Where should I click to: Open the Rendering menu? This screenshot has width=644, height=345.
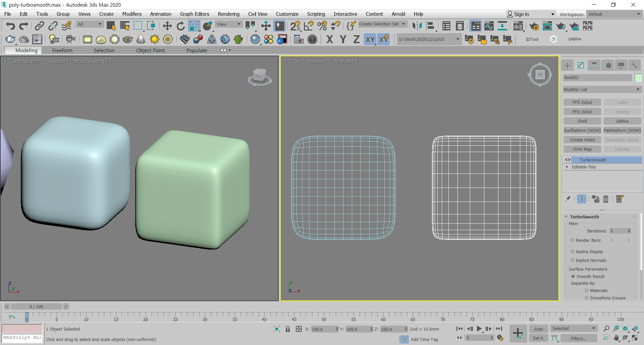[228, 14]
